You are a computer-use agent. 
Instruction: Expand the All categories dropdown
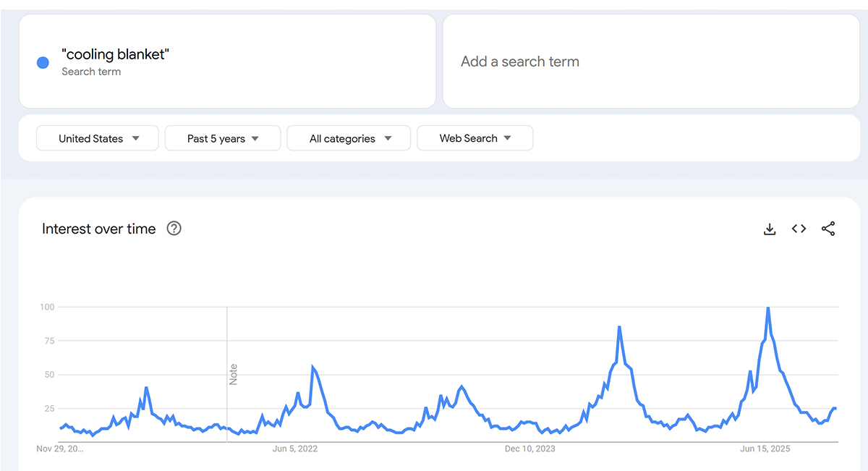pos(349,138)
